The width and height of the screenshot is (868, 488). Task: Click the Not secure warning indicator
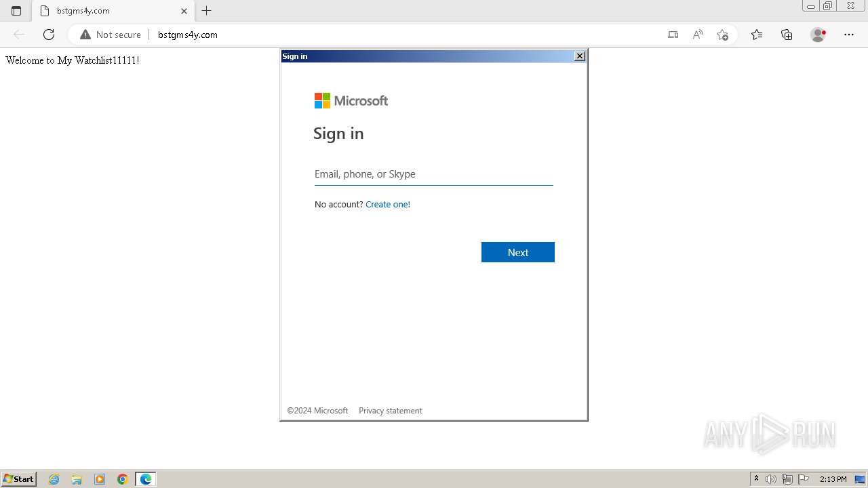tap(111, 35)
